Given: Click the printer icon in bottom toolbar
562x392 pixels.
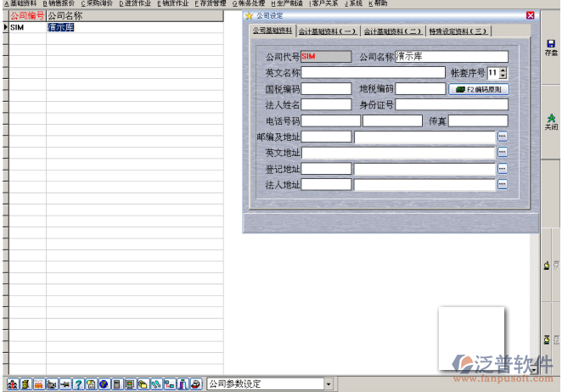Looking at the screenshot, I should pos(195,384).
